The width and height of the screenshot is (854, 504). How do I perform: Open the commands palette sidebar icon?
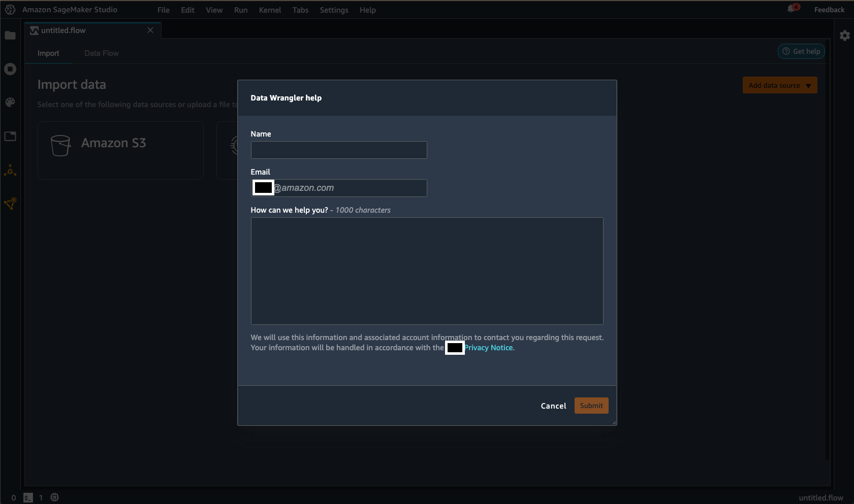tap(10, 102)
